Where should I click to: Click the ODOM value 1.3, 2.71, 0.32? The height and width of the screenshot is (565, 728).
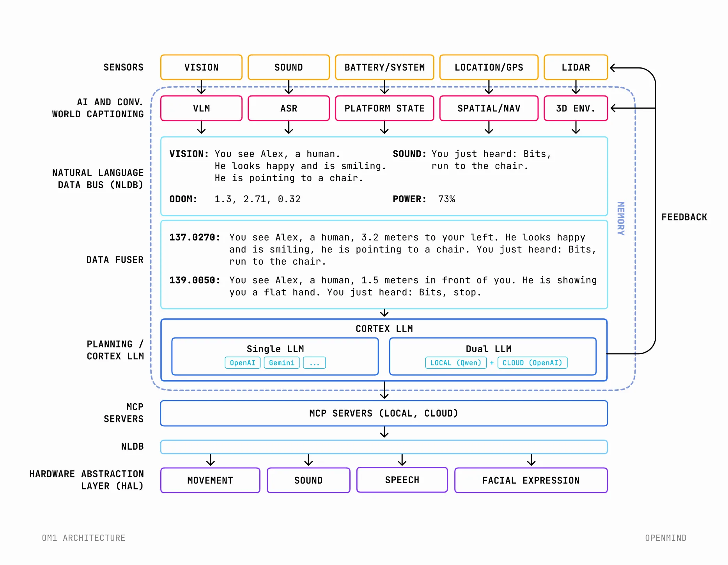257,199
